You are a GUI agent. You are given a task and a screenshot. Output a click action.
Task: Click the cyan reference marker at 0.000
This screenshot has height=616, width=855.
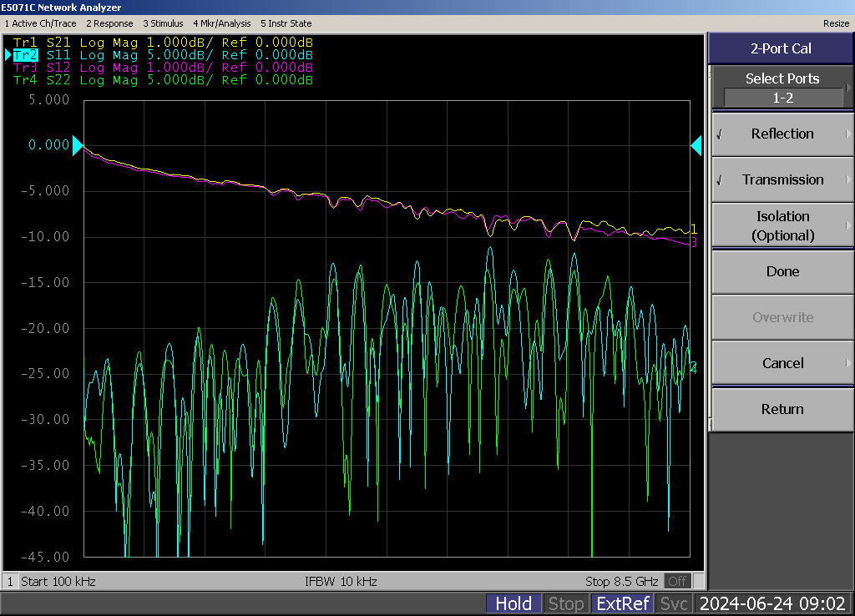click(x=78, y=146)
